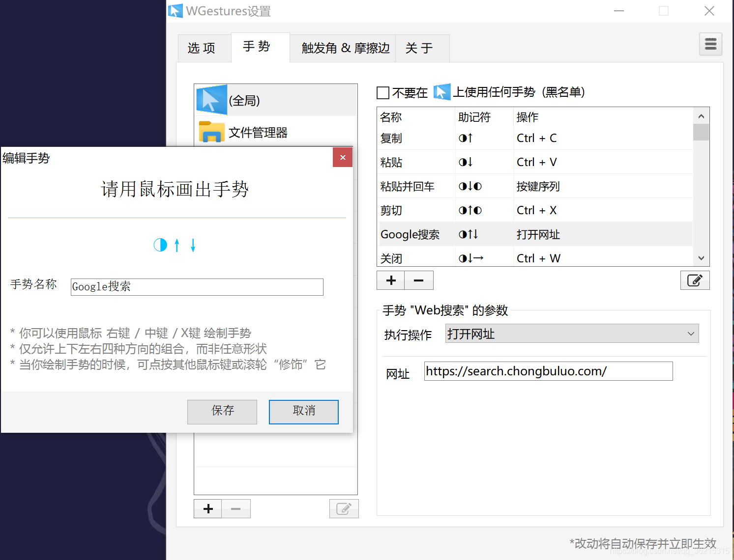734x560 pixels.
Task: Click the half-circle gesture symbol in the edit dialog
Action: coord(160,245)
